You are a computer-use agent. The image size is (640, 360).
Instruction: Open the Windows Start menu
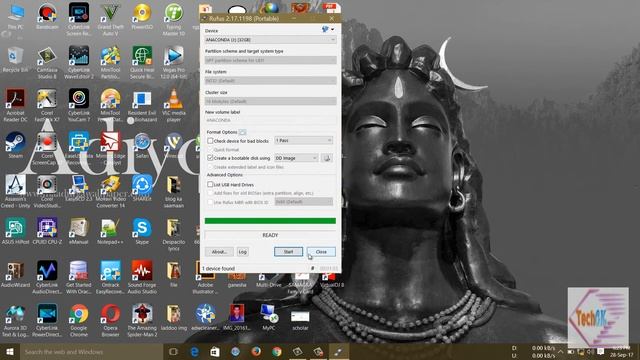pos(10,352)
